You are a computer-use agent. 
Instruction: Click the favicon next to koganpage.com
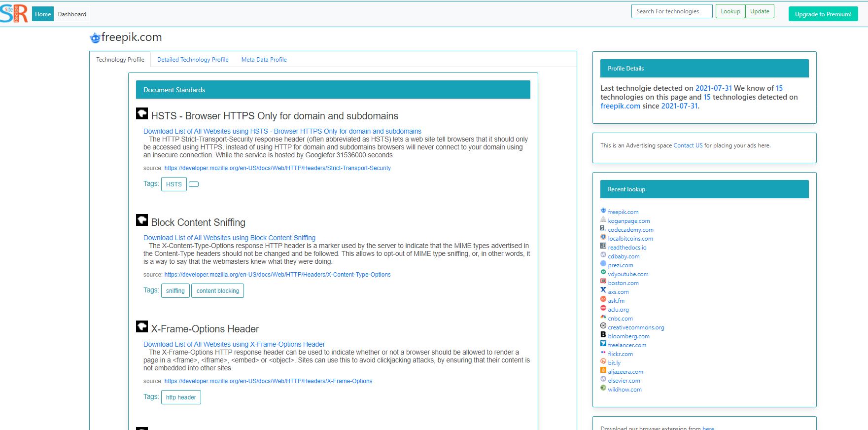(603, 219)
